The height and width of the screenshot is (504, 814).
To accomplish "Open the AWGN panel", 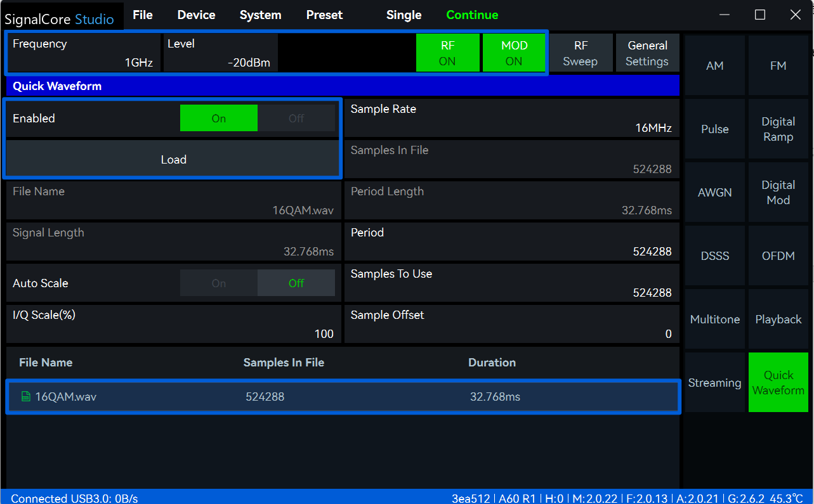I will pyautogui.click(x=714, y=192).
